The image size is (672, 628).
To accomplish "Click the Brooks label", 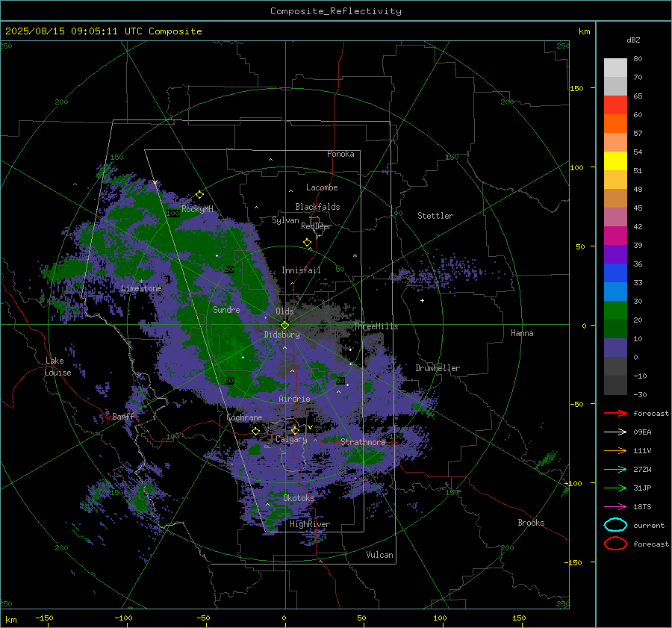I will (x=531, y=522).
